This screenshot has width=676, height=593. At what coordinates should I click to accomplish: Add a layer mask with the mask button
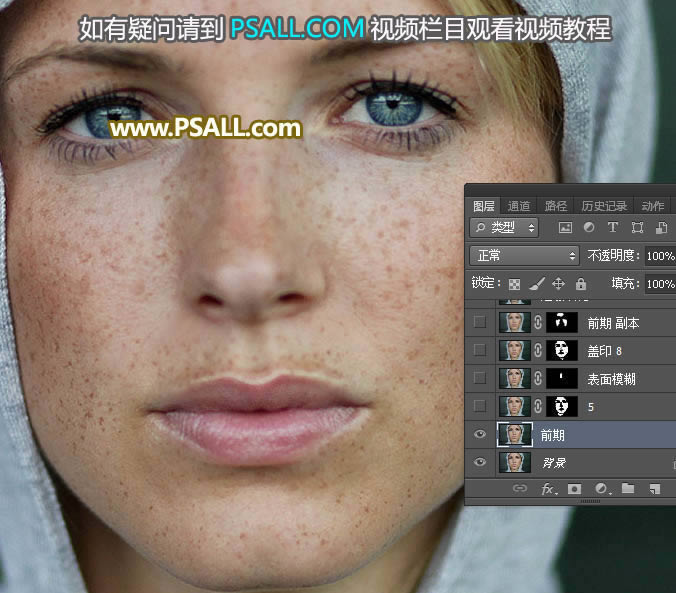[x=575, y=489]
